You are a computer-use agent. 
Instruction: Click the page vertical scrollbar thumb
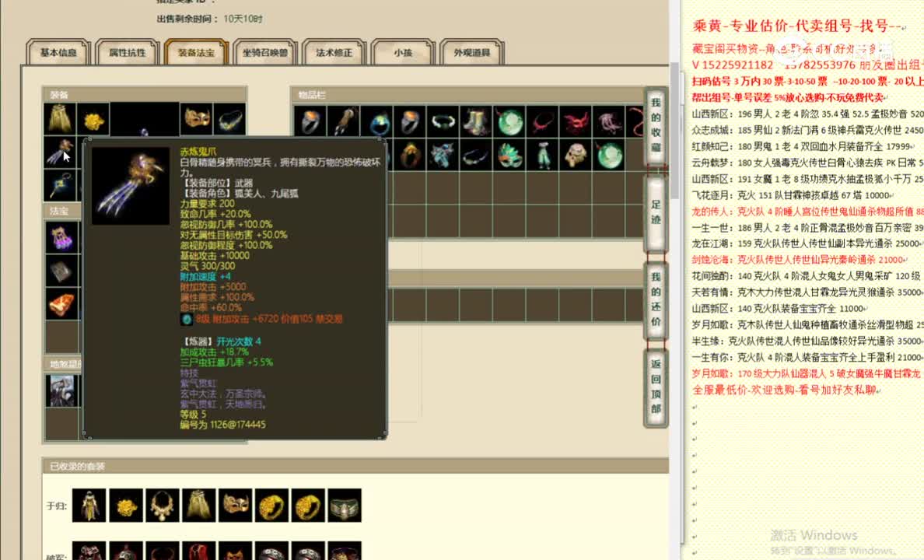[x=675, y=130]
